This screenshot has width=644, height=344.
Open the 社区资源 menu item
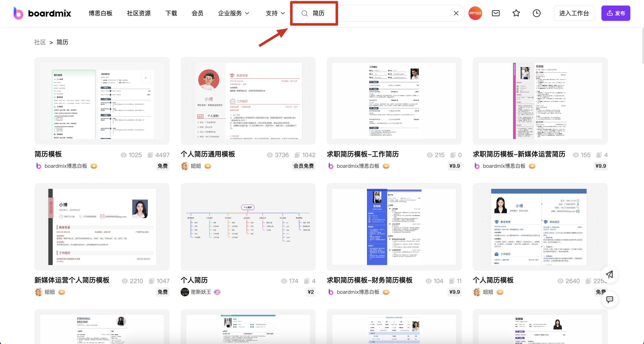click(x=139, y=13)
